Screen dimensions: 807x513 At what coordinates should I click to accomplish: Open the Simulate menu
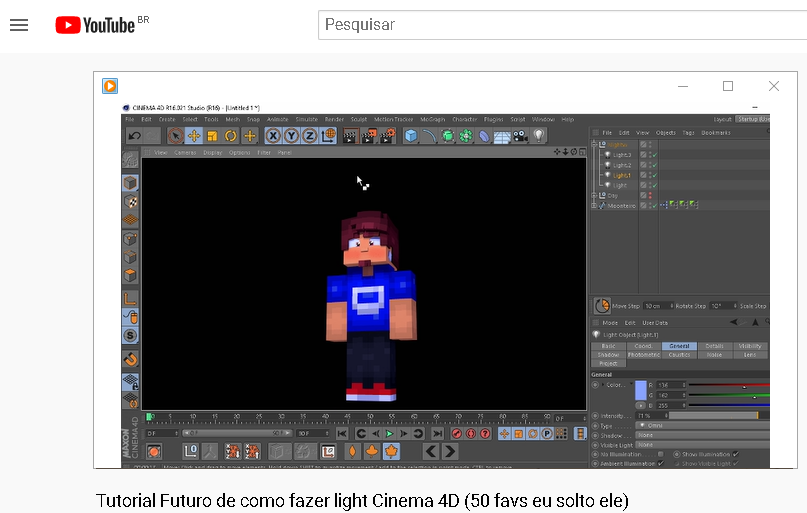[307, 119]
